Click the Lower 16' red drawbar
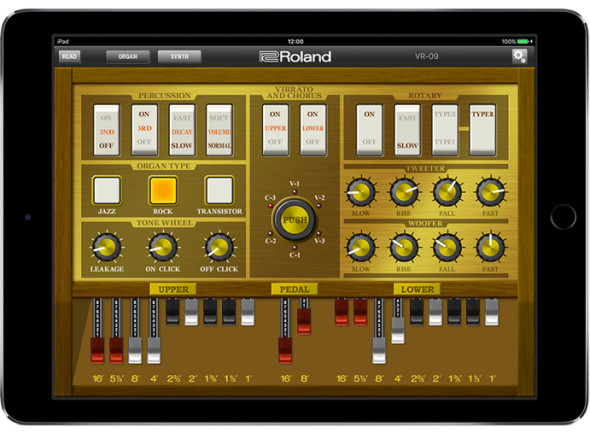Viewport: 590px width, 434px height. (x=341, y=312)
